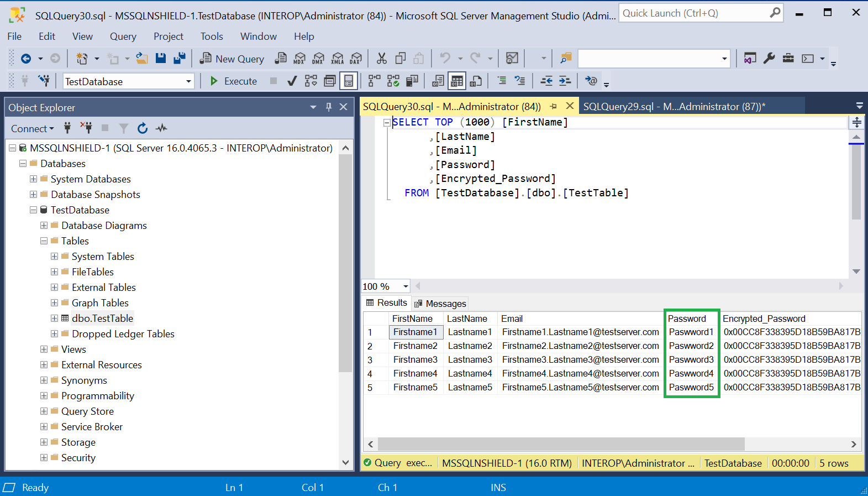This screenshot has width=868, height=496.
Task: Open the 100 % zoom dropdown
Action: pyautogui.click(x=406, y=286)
